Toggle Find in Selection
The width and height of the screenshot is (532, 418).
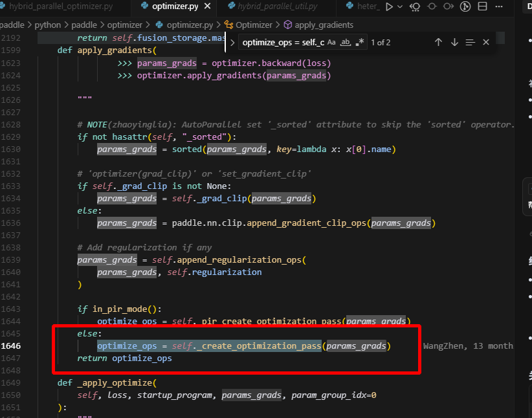[471, 42]
